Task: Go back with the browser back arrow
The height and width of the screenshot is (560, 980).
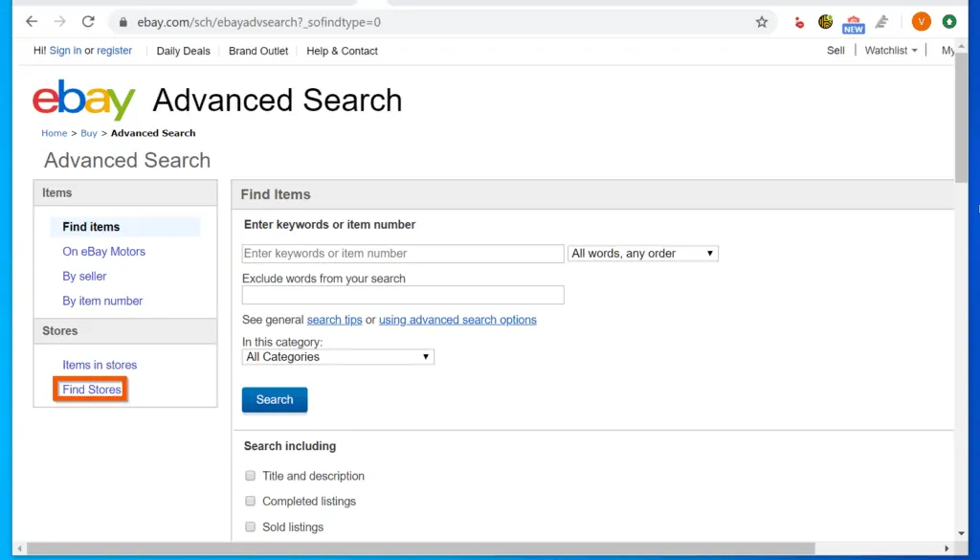Action: (32, 22)
